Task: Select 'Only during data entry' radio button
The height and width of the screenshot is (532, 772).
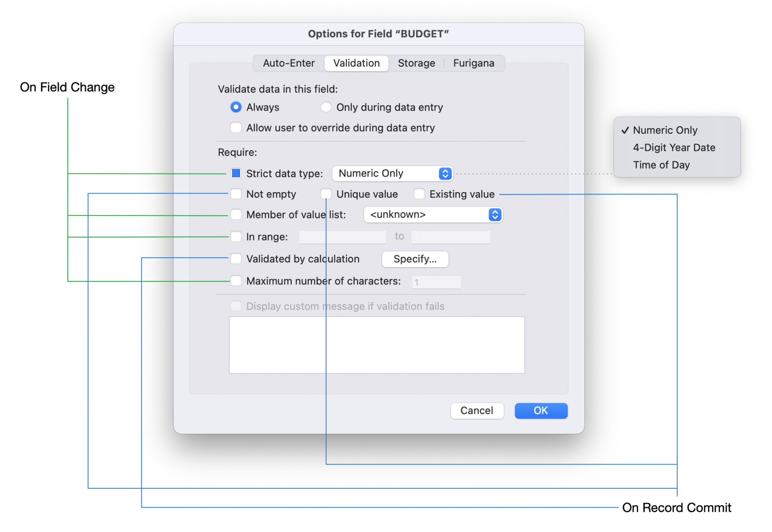Action: (x=326, y=107)
